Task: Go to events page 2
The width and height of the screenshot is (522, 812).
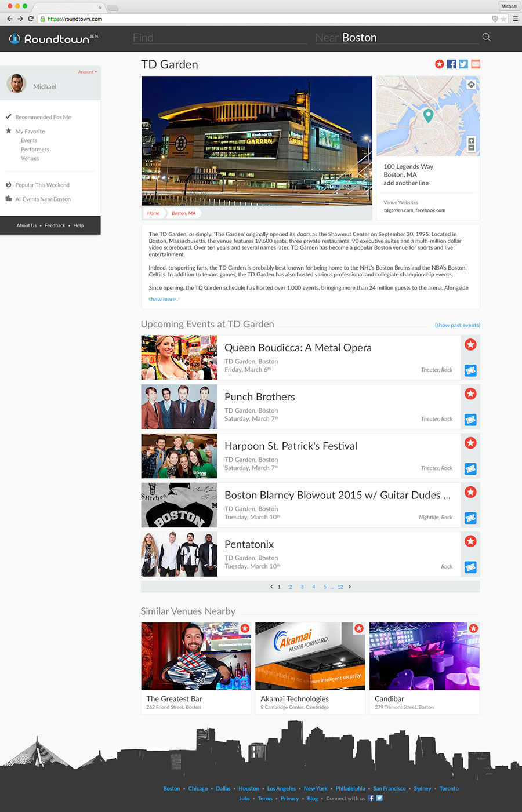Action: coord(291,587)
